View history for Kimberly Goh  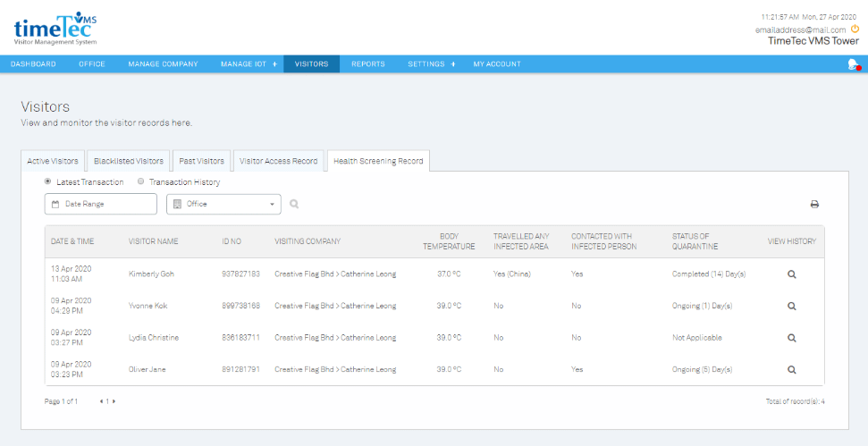[x=792, y=273]
